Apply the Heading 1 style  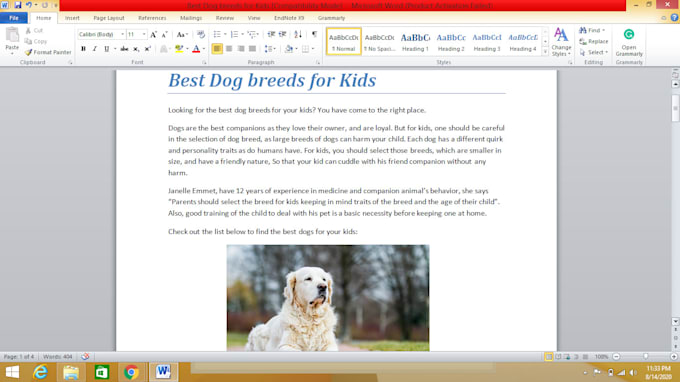[415, 42]
